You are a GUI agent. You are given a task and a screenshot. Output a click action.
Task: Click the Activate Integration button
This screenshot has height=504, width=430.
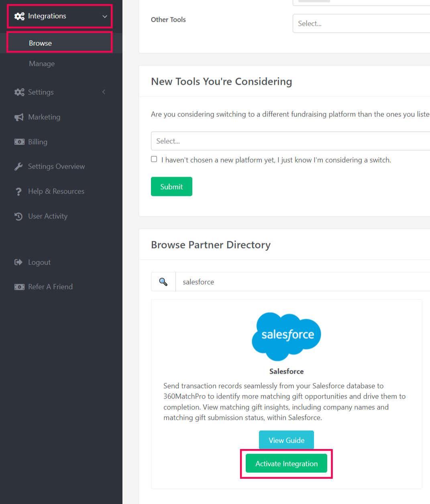286,463
